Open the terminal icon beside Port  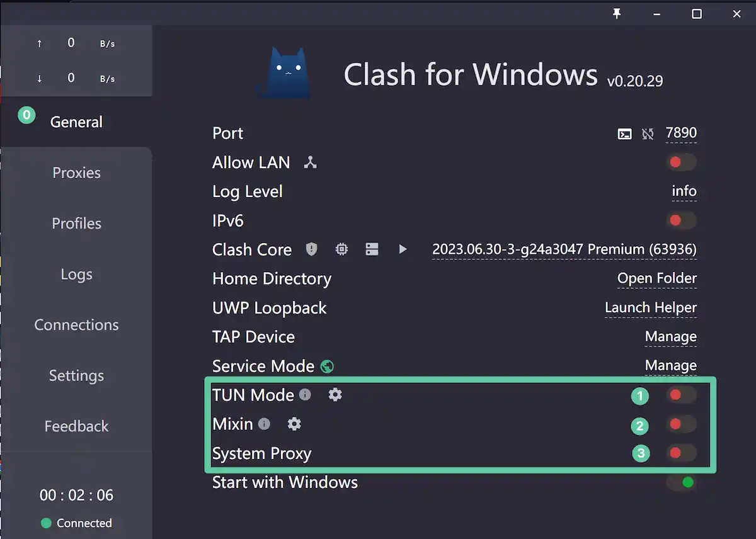coord(624,133)
